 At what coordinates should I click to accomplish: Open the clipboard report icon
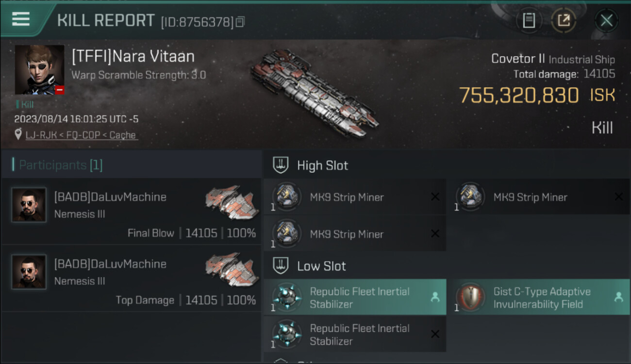(x=529, y=20)
